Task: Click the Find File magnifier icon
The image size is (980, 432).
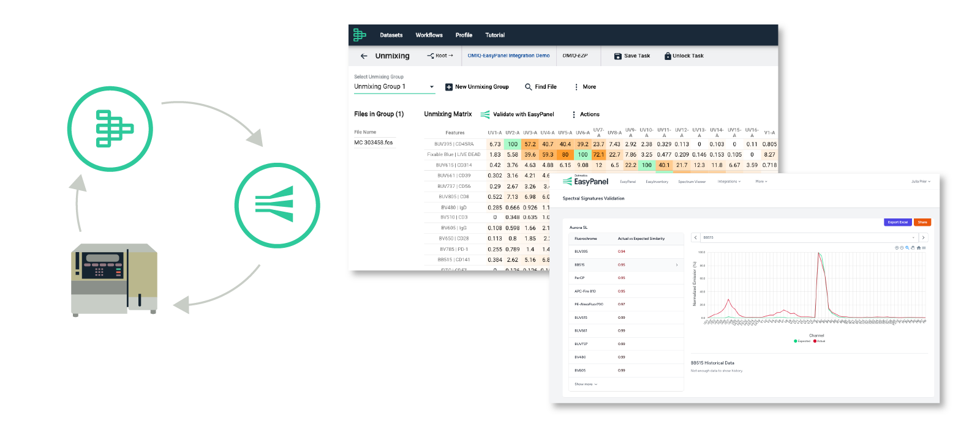Action: 529,87
